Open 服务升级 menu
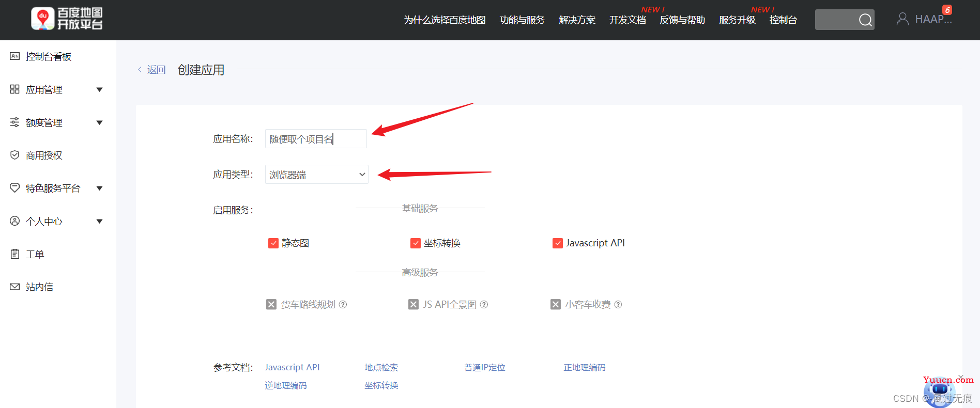The image size is (980, 408). [x=737, y=20]
